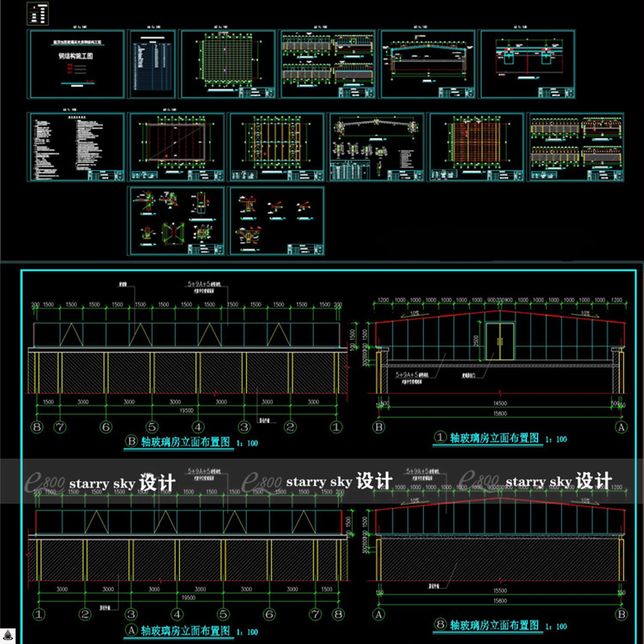Open the design notes text sheet thumbnail
Screen dimensions: 644x644
click(76, 147)
